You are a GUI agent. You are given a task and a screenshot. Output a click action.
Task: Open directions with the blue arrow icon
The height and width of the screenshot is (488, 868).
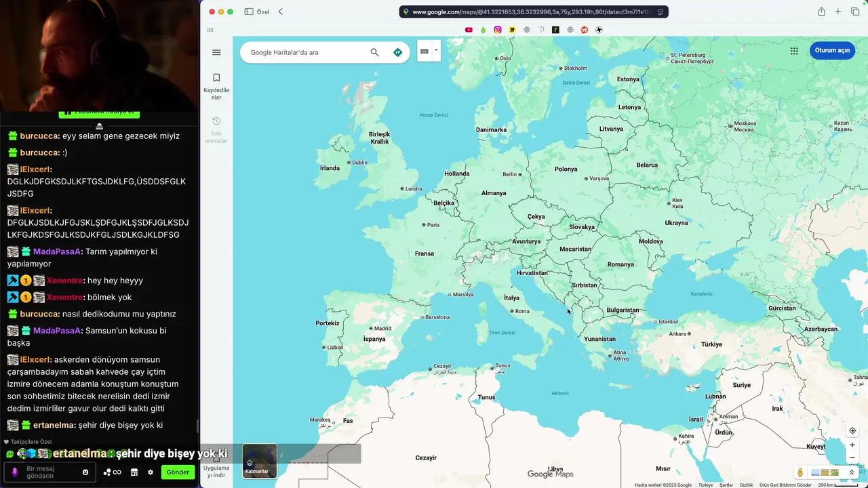[x=398, y=52]
